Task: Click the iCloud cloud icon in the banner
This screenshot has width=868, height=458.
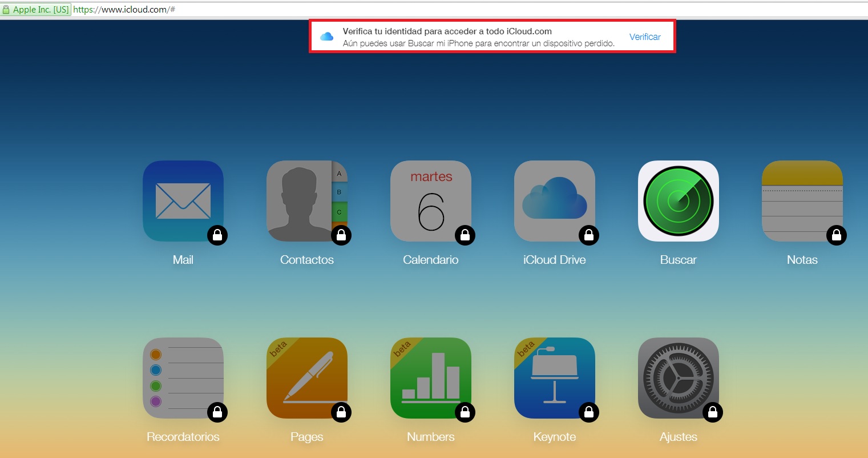Action: click(326, 37)
